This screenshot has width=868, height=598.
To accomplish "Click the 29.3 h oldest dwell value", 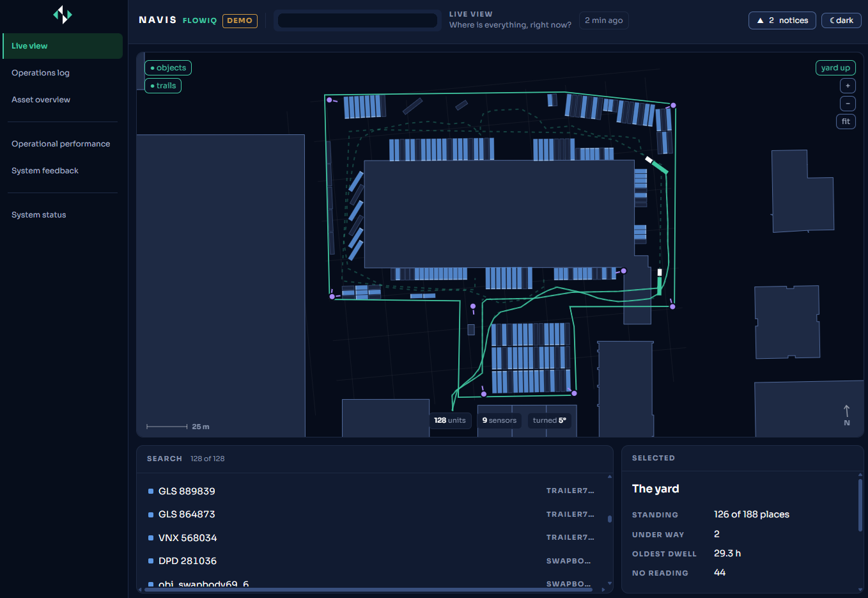I will pyautogui.click(x=727, y=553).
